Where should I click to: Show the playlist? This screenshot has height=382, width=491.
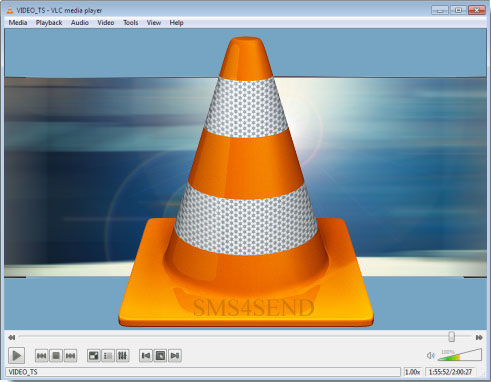coord(108,356)
